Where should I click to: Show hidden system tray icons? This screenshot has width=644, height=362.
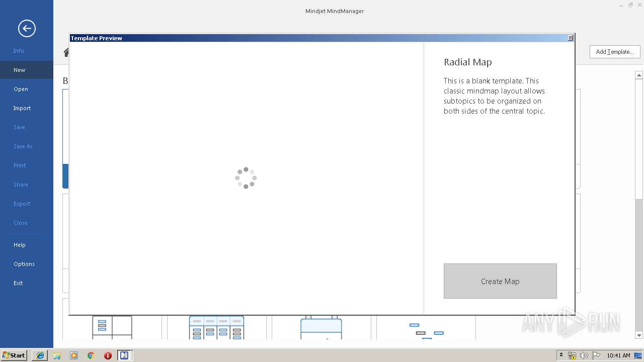click(561, 355)
